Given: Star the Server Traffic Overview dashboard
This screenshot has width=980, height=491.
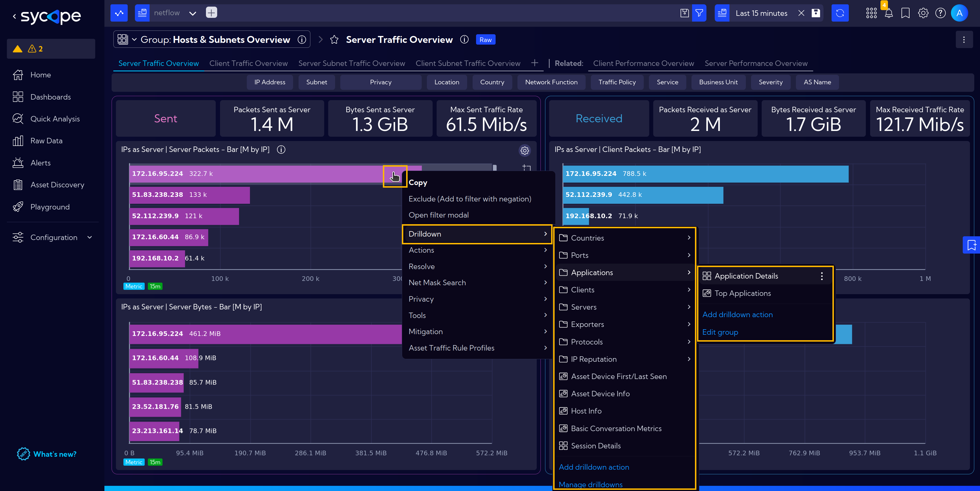Looking at the screenshot, I should tap(334, 40).
